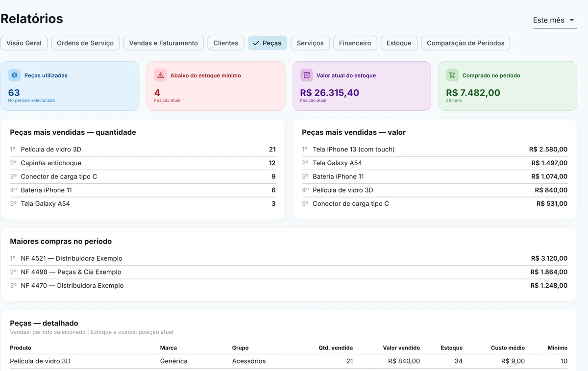This screenshot has height=371, width=588.
Task: Click purchase amount R$ 1.864,00
Action: pyautogui.click(x=549, y=272)
